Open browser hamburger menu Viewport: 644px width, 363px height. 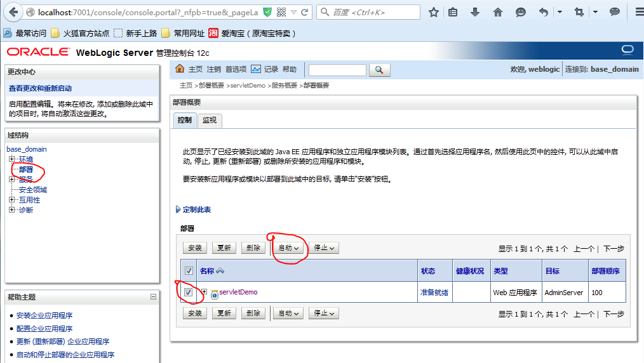coord(640,12)
